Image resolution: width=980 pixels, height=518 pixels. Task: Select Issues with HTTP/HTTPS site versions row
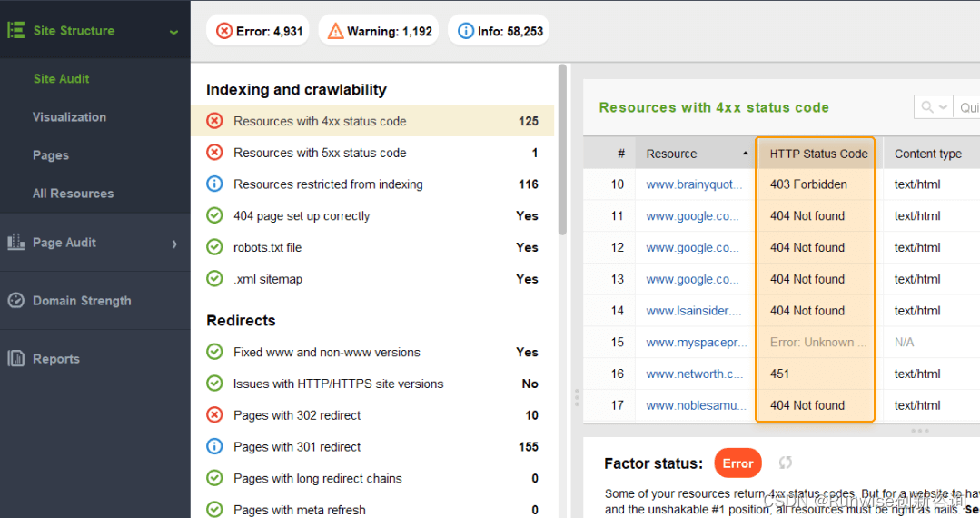pos(372,384)
